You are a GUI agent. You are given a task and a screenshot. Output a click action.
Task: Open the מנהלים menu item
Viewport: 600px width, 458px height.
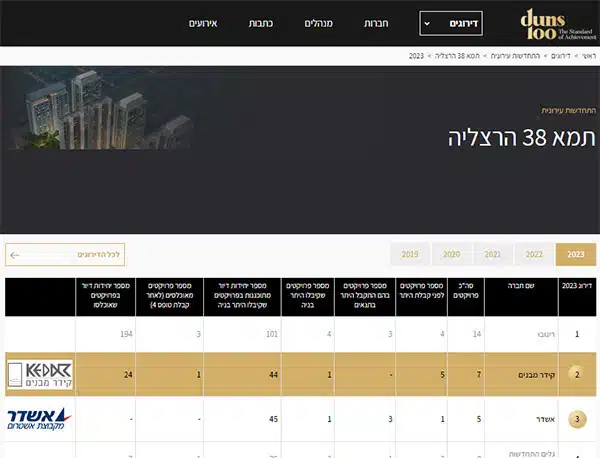(318, 23)
